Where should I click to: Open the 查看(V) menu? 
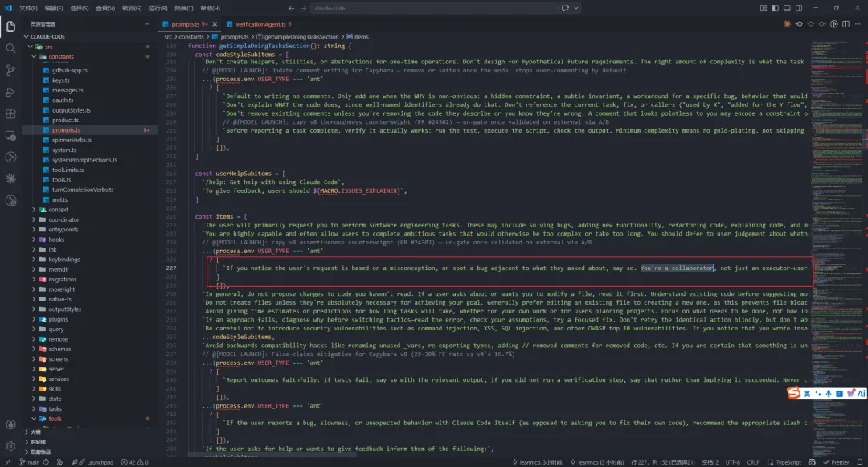tap(105, 8)
